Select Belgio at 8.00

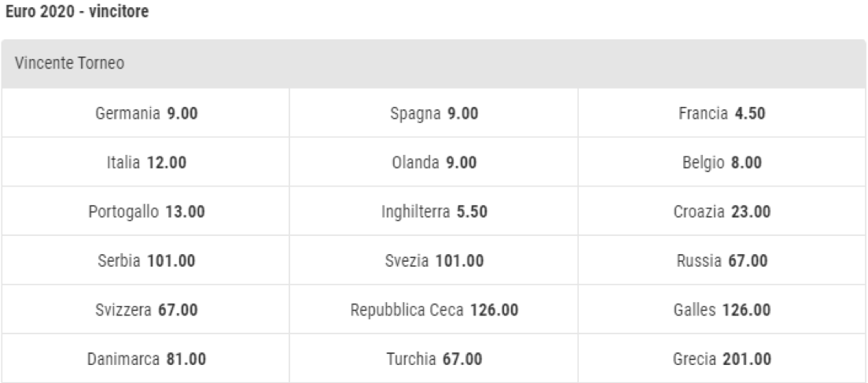[722, 163]
